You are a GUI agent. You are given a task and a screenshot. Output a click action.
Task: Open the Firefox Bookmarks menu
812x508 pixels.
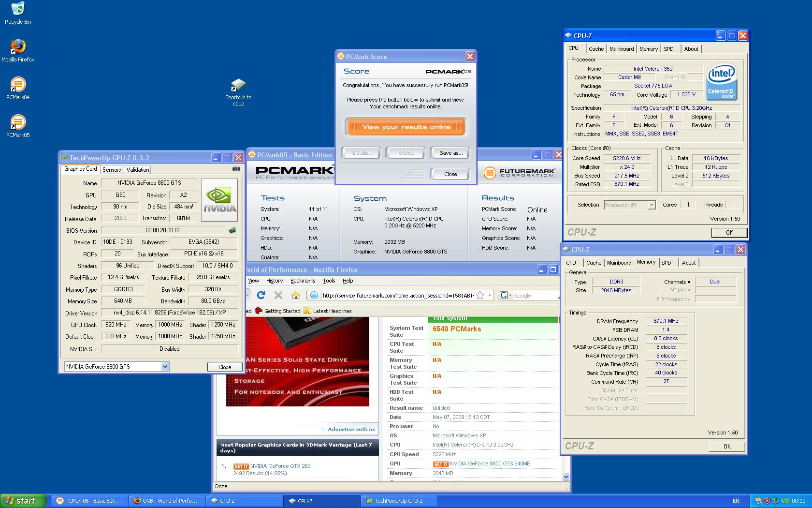click(303, 281)
